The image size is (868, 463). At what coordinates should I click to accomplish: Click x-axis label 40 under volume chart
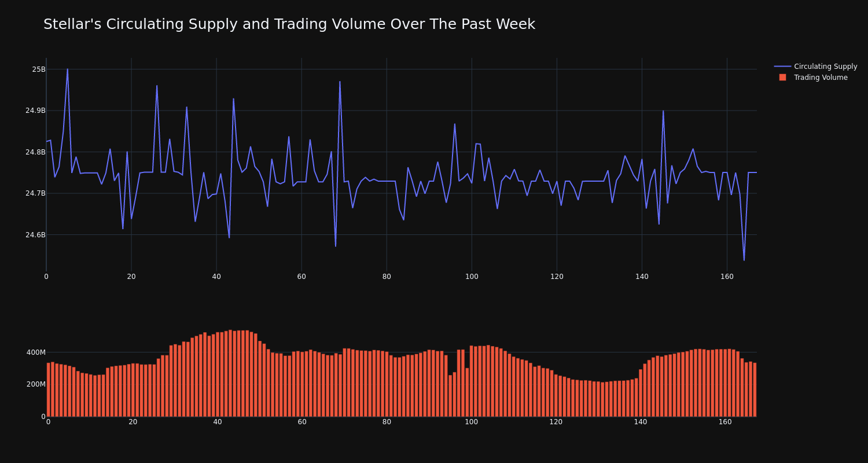coord(218,422)
